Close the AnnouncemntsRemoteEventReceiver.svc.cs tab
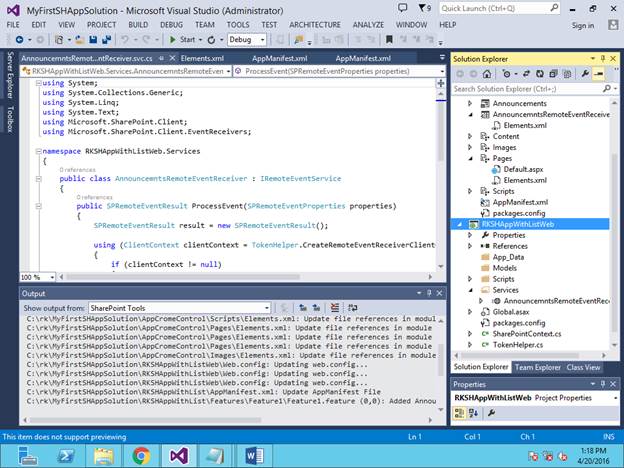Screen dimensions: 624x468 click(x=172, y=58)
